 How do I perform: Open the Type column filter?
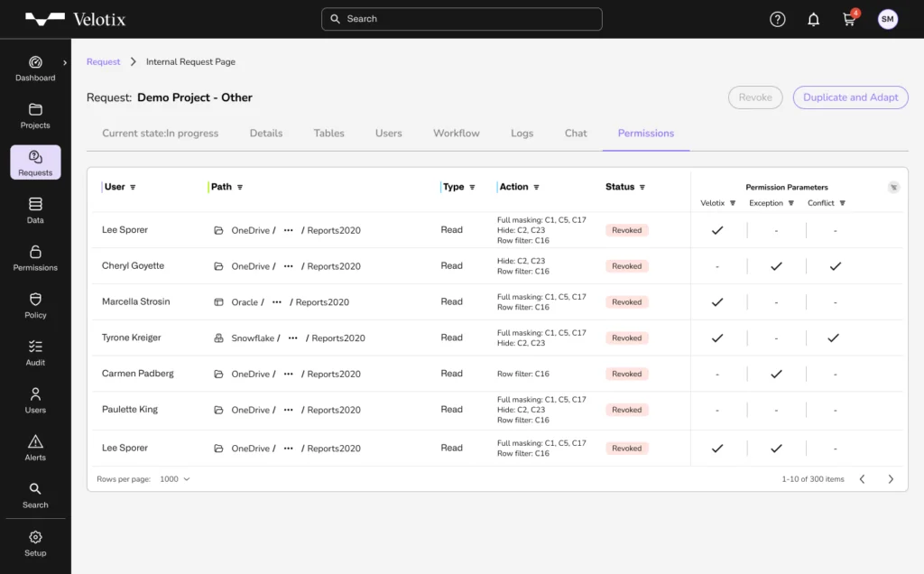[x=472, y=188]
